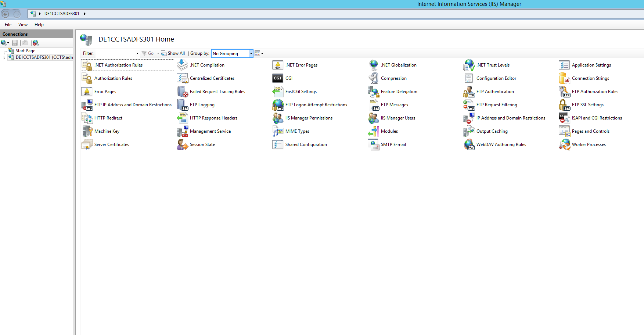
Task: Open Authorization Rules icon
Action: [x=87, y=78]
